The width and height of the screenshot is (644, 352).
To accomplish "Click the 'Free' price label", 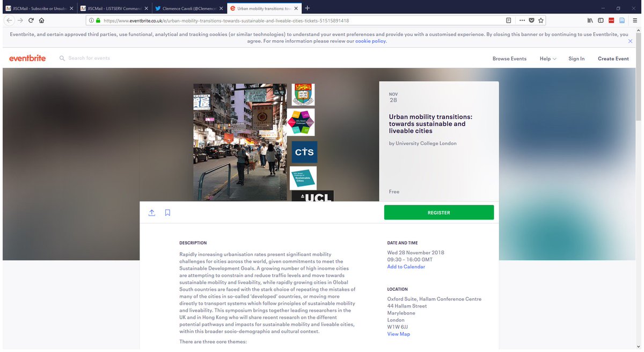I will (394, 191).
